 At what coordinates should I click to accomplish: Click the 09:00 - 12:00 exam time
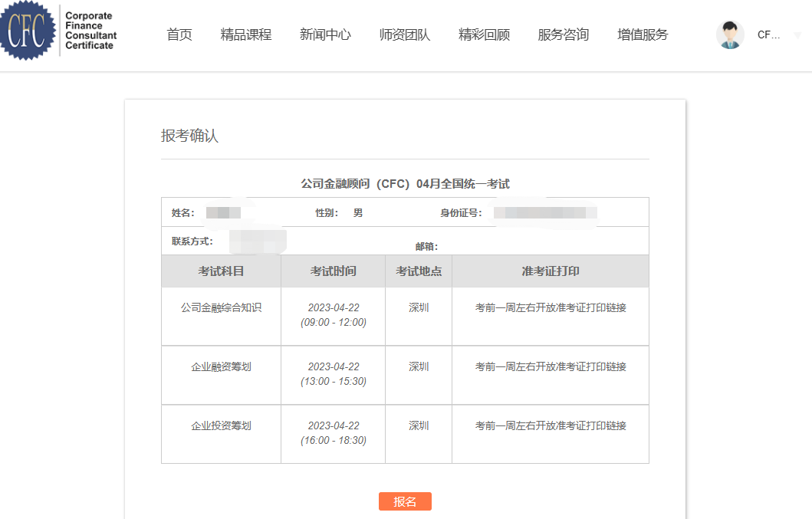[x=334, y=322]
